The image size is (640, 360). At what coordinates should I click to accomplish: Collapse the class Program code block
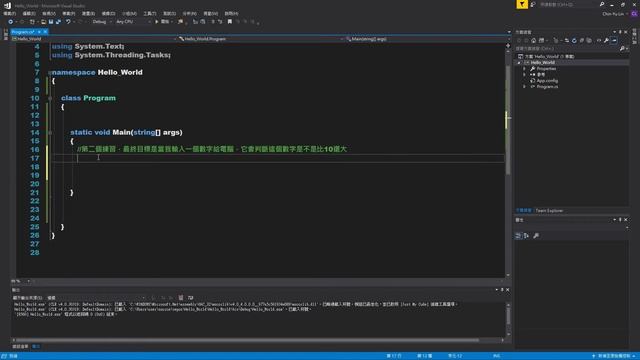50,98
